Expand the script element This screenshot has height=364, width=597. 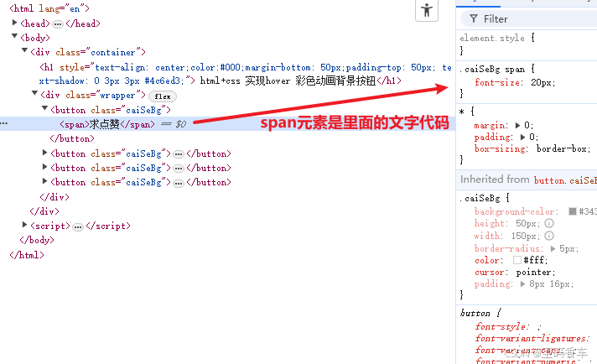click(x=25, y=224)
